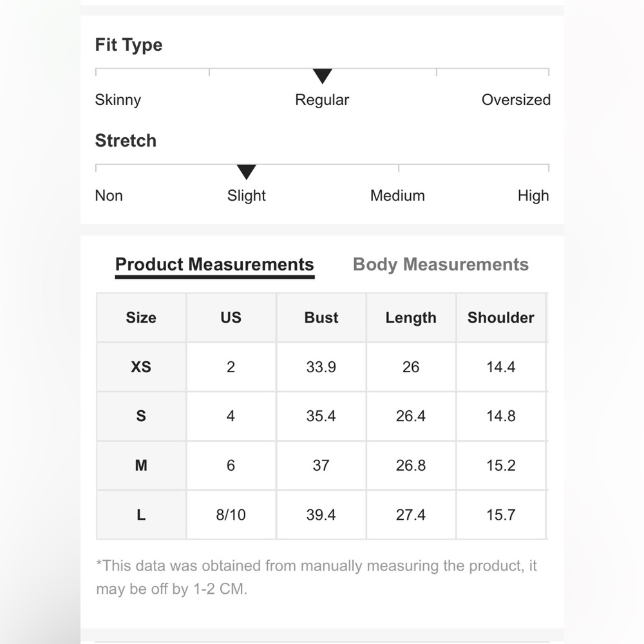644x644 pixels.
Task: Select the Product Measurements tab
Action: (x=214, y=265)
